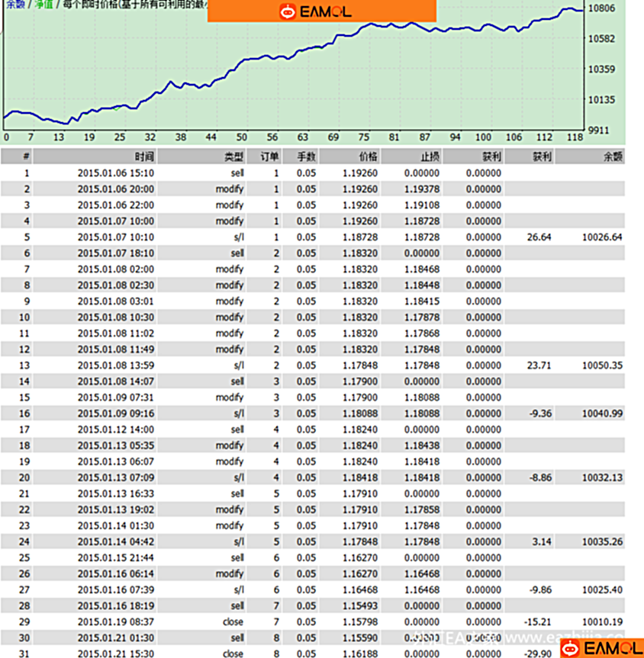Select the 时间 column header
Screen dimensions: 644x658
144,156
